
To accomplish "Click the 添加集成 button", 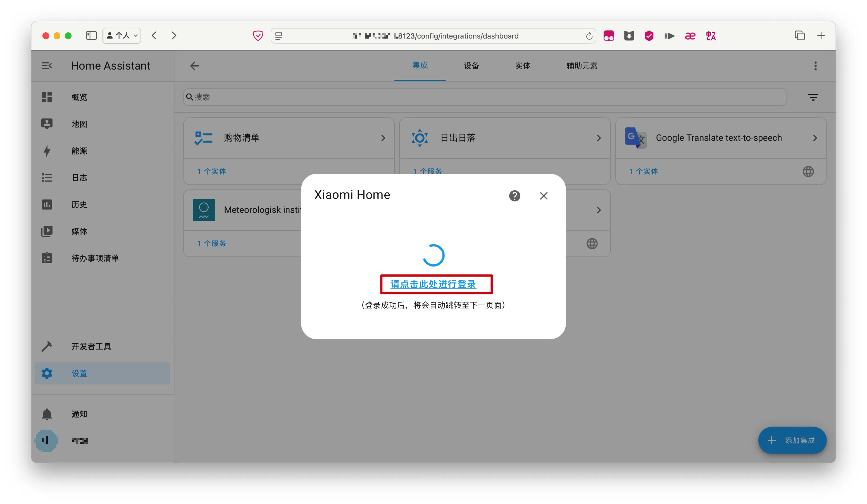I will point(792,440).
